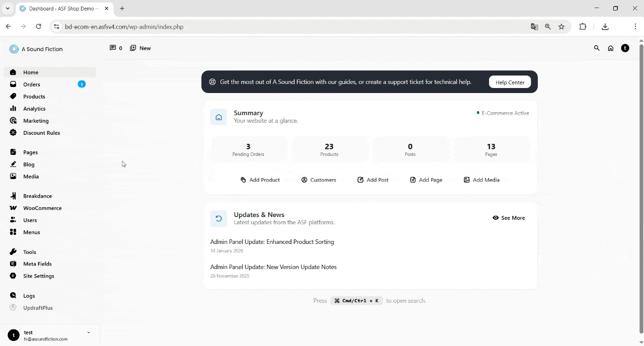
Task: Click the Users people icon in sidebar
Action: tap(13, 220)
